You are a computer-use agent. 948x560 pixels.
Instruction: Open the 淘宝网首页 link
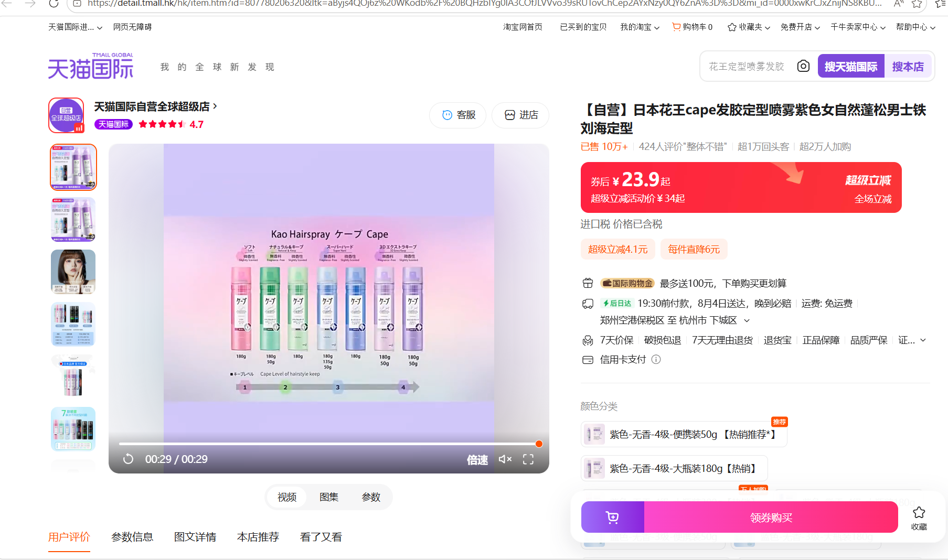click(x=523, y=27)
